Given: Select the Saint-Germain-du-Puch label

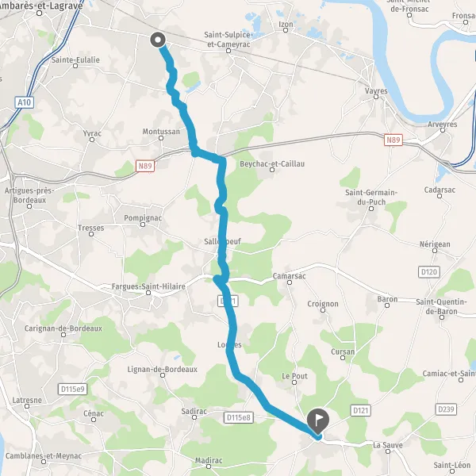Looking at the screenshot, I should click(x=371, y=197).
